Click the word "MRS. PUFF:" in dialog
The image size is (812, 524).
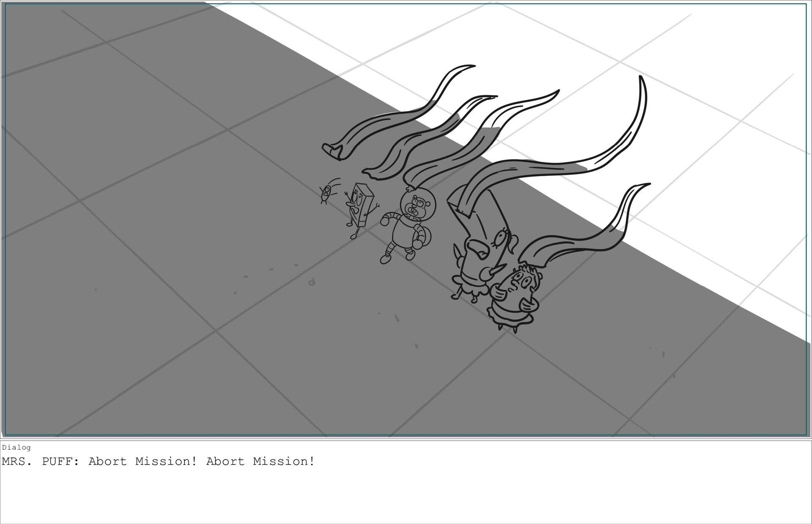(41, 461)
